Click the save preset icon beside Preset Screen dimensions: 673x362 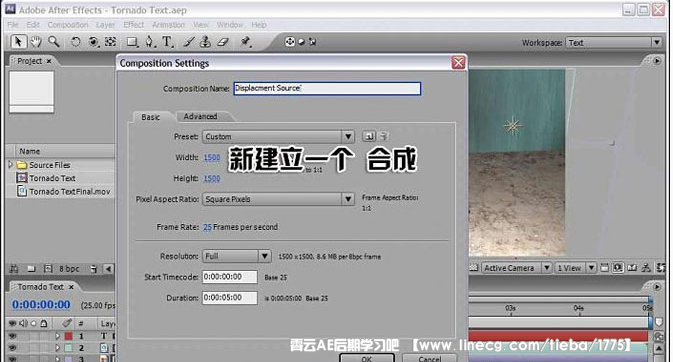[368, 136]
